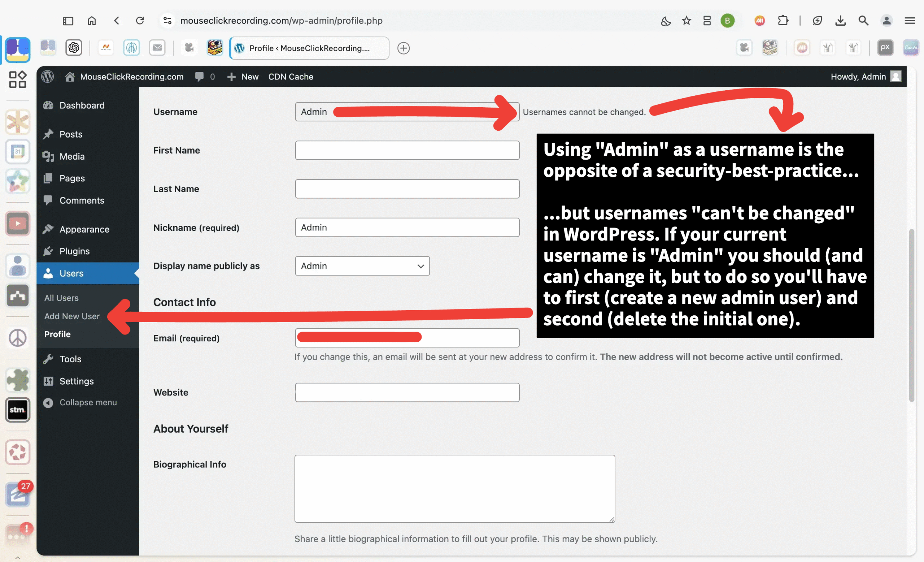Toggle the browser sidebar panel icon

tap(68, 21)
